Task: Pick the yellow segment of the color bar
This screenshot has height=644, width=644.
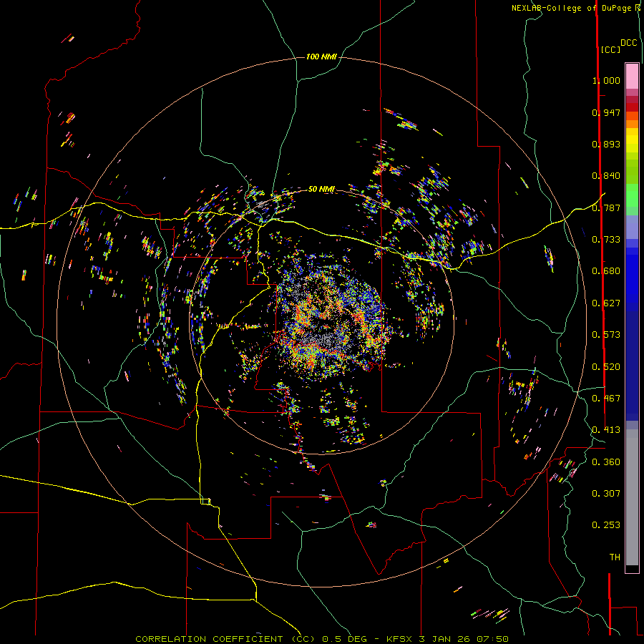Action: pos(632,140)
